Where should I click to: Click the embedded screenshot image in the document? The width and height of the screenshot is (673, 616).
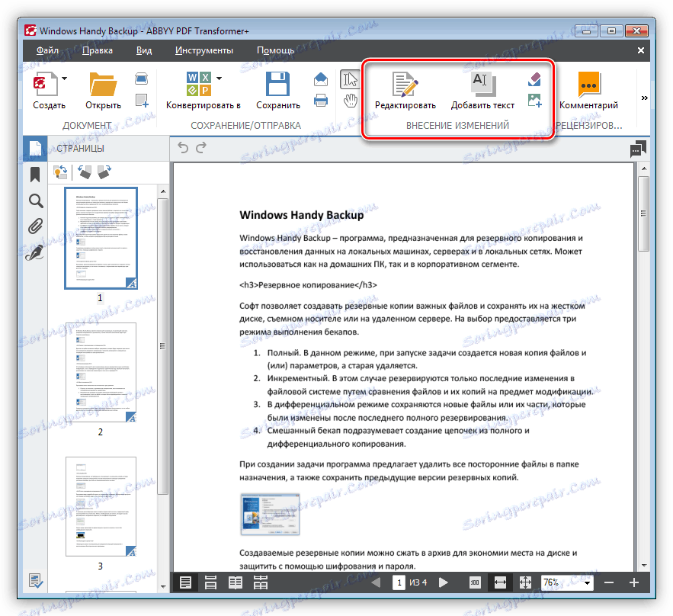(270, 515)
